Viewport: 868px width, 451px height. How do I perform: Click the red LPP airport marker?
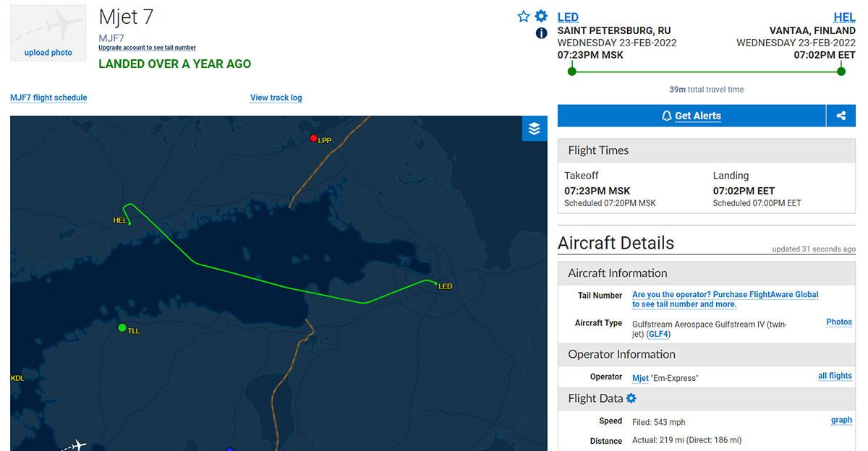[313, 138]
